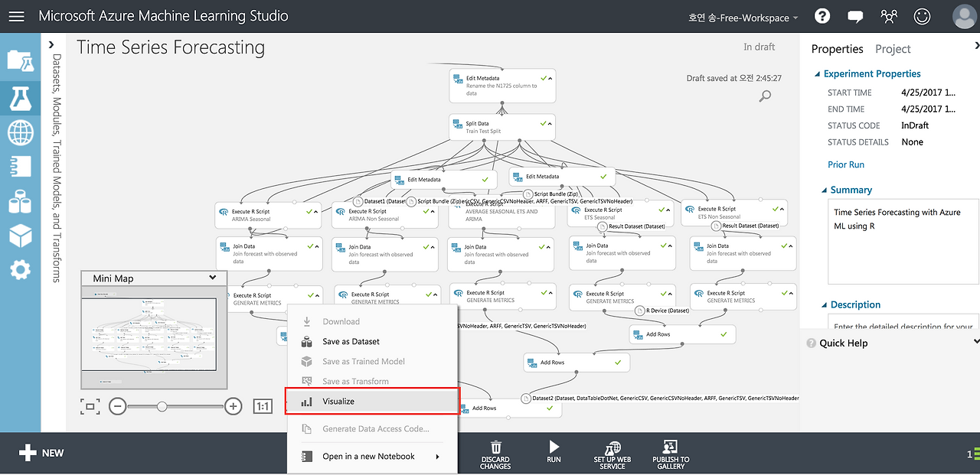
Task: Click the Help question mark icon
Action: 822,16
